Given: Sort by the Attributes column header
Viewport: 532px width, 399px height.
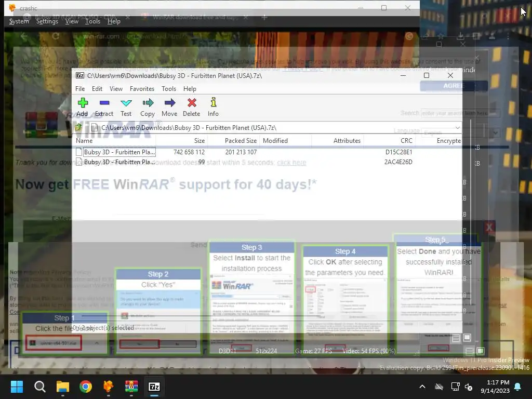Looking at the screenshot, I should pos(337,140).
